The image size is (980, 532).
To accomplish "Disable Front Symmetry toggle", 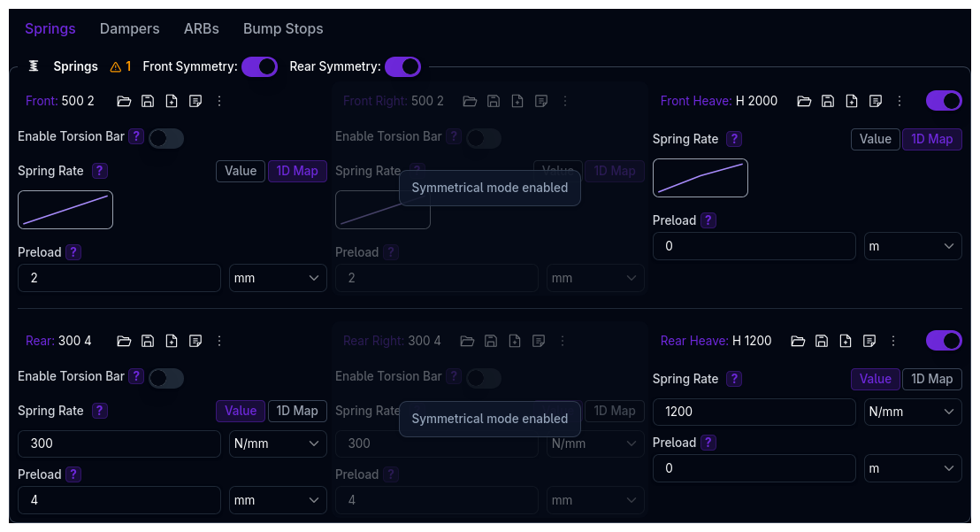I will click(259, 66).
